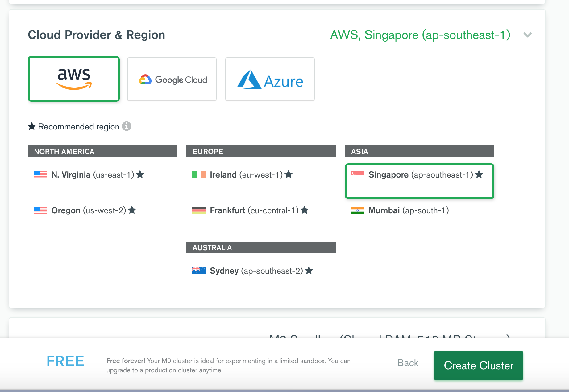Click the EUROPE region header

[261, 151]
